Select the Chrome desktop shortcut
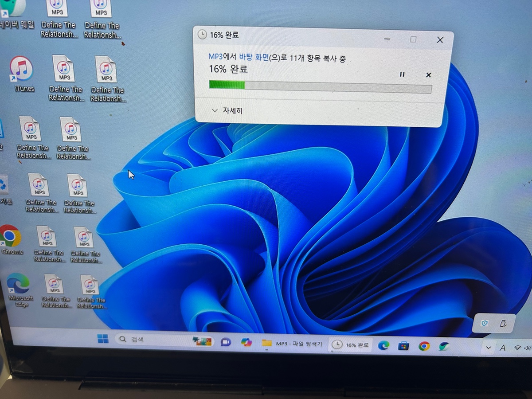Screen dimensions: 532x399 (11, 237)
